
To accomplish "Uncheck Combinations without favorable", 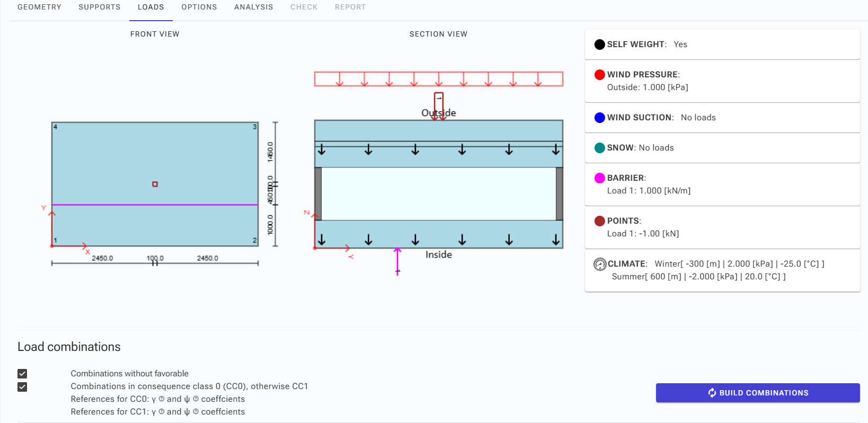I will point(22,374).
